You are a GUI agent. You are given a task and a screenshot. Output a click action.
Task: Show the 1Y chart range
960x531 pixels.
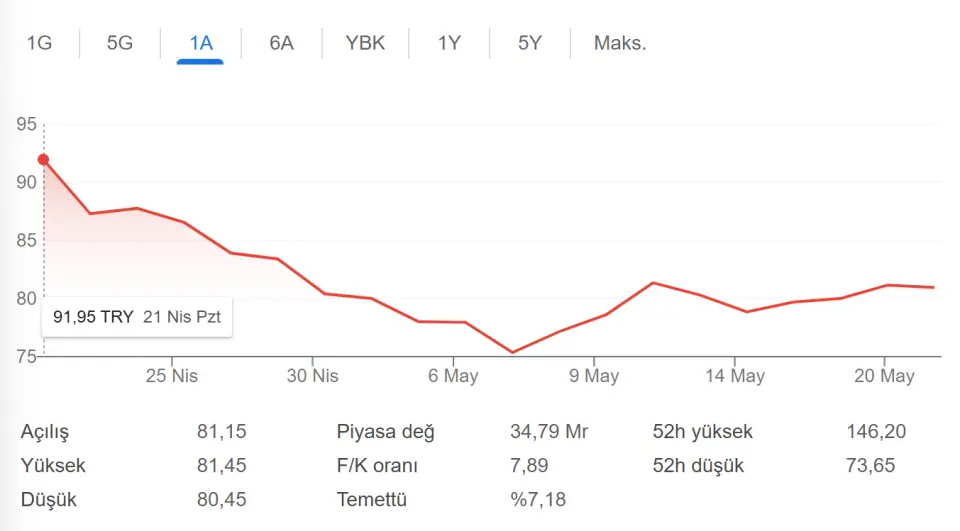[449, 43]
